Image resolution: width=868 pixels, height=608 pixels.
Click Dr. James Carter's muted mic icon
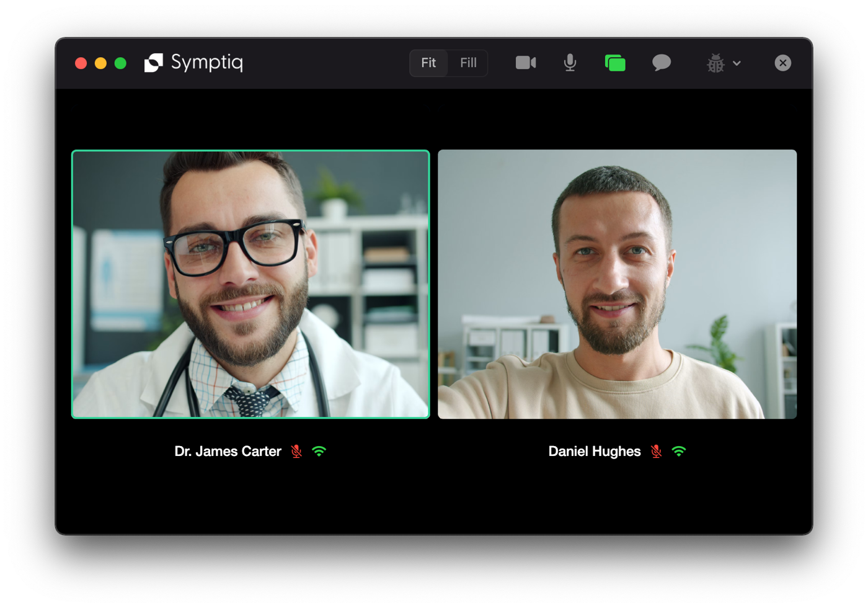[x=296, y=451]
